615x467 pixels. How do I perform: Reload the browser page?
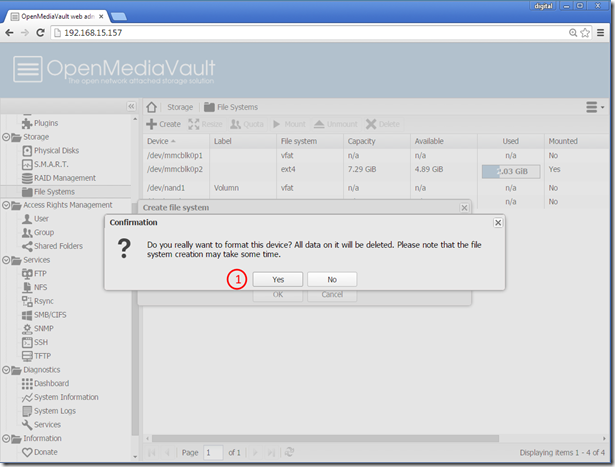(40, 33)
